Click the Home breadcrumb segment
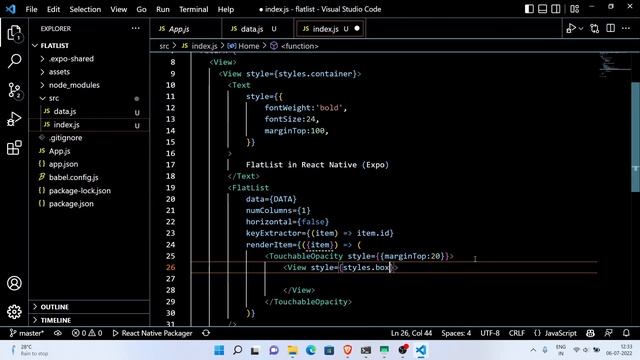Screen dimensions: 640x360 coord(244,46)
